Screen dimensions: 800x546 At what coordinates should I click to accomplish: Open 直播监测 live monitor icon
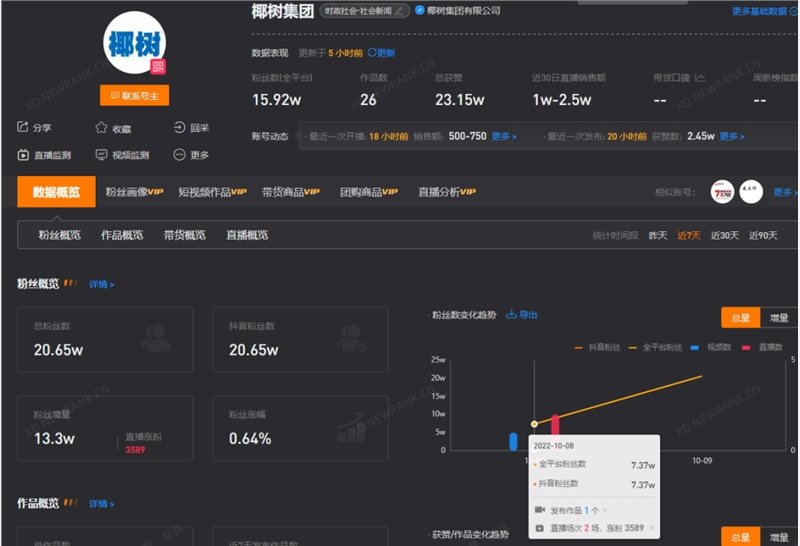pyautogui.click(x=23, y=155)
